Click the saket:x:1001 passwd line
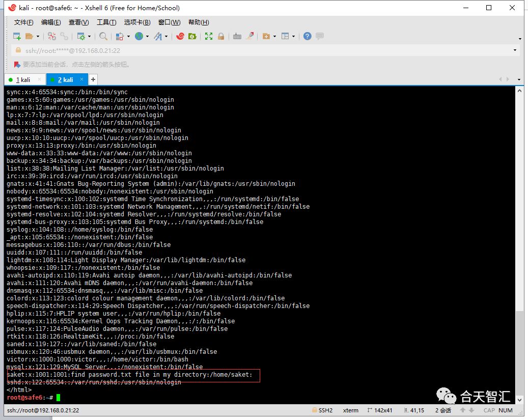 129,375
